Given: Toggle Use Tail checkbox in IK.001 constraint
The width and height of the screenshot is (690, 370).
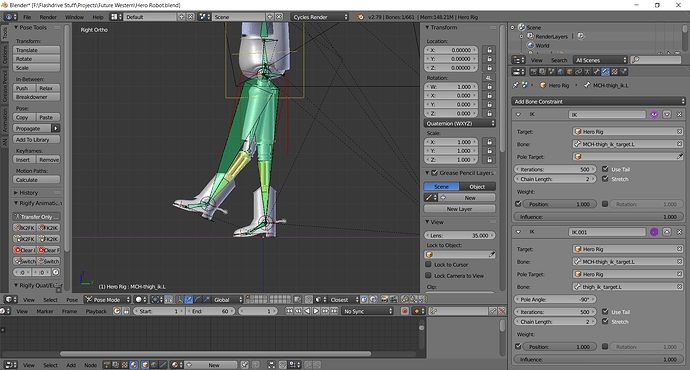Looking at the screenshot, I should click(x=606, y=311).
